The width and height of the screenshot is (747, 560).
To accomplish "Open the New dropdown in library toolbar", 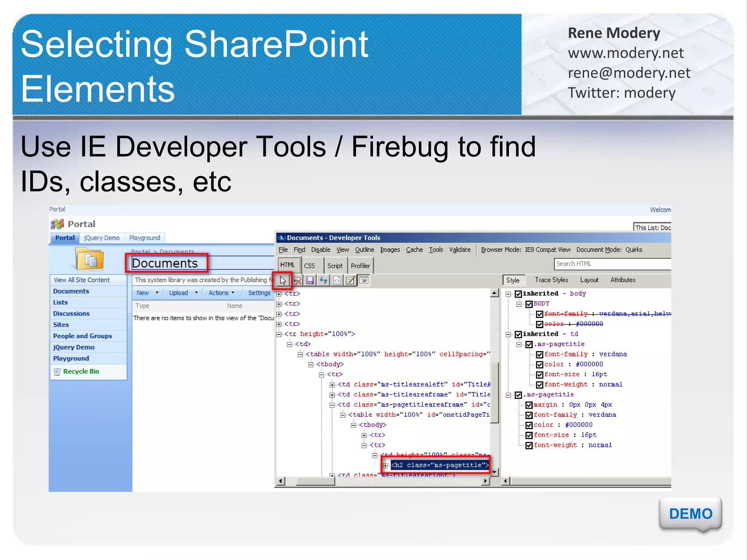I will 147,293.
